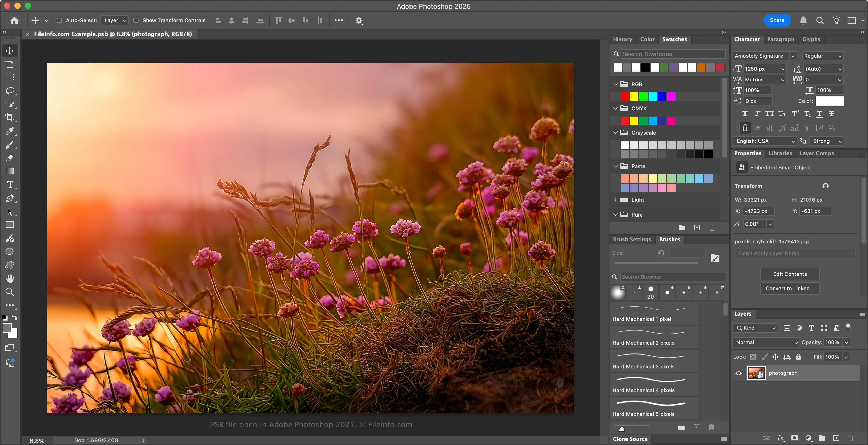The height and width of the screenshot is (445, 868).
Task: Open the Regular font style dropdown
Action: coord(823,56)
